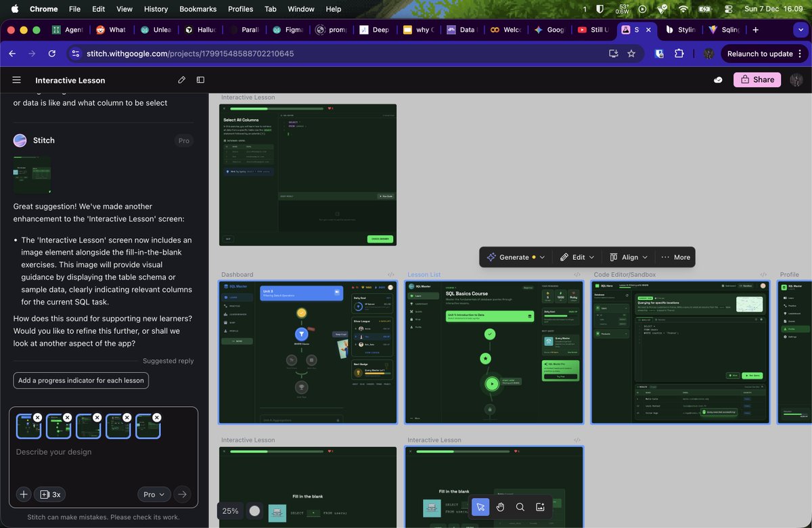Click the Chrome profile avatar in the toolbar

(x=708, y=53)
